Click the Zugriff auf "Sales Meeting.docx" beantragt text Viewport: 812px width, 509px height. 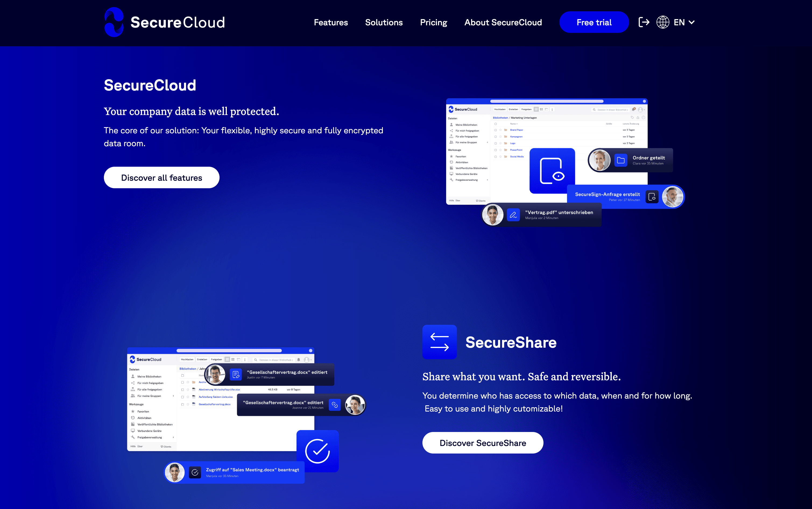(x=253, y=470)
